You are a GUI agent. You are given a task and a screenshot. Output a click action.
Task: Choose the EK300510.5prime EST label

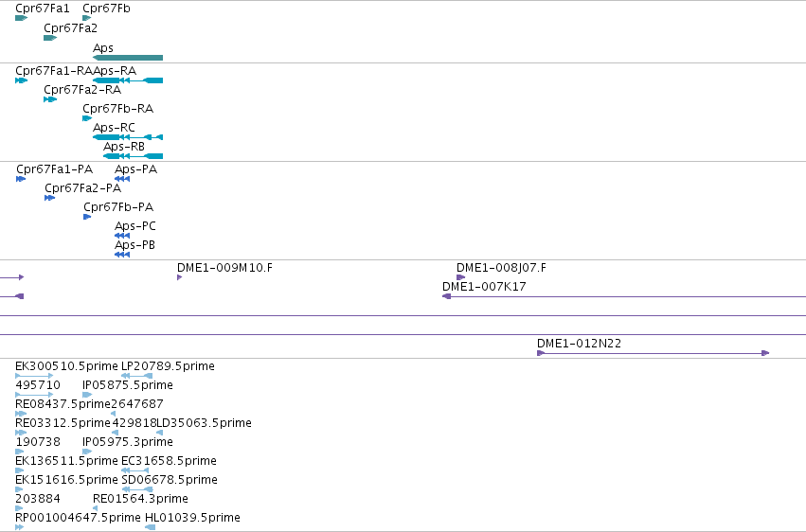point(66,366)
